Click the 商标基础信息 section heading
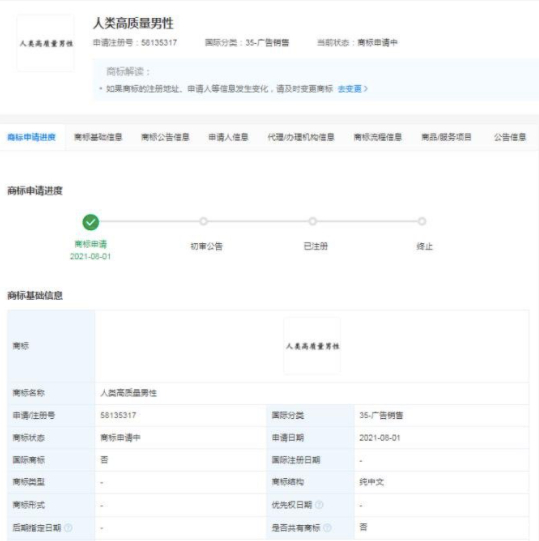Viewport: 539px width, 541px height. (35, 296)
